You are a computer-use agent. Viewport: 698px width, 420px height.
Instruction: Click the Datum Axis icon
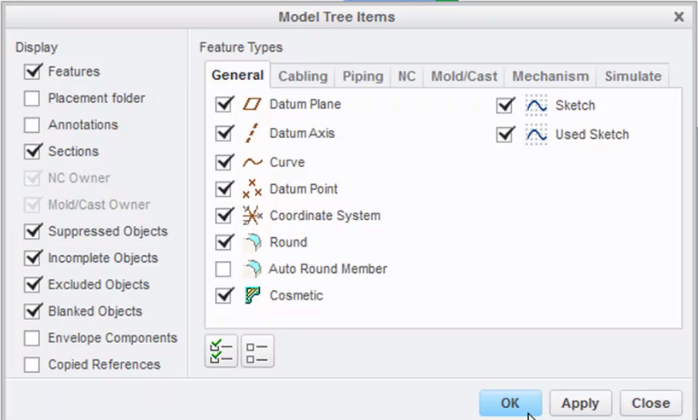pos(252,133)
